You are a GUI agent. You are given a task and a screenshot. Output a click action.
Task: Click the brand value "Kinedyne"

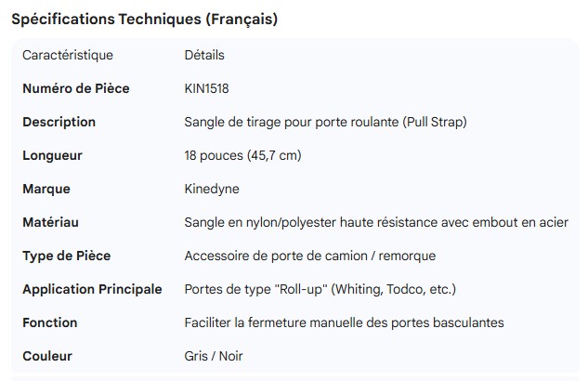click(212, 189)
